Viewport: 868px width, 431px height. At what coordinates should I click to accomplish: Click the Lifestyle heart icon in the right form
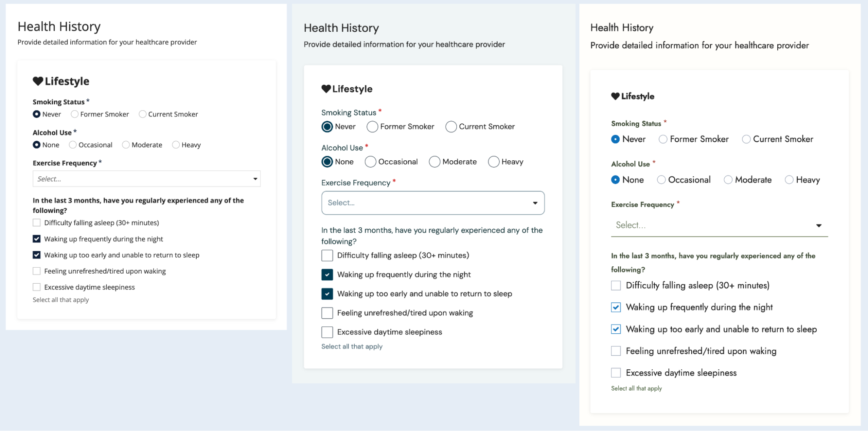[x=615, y=96]
